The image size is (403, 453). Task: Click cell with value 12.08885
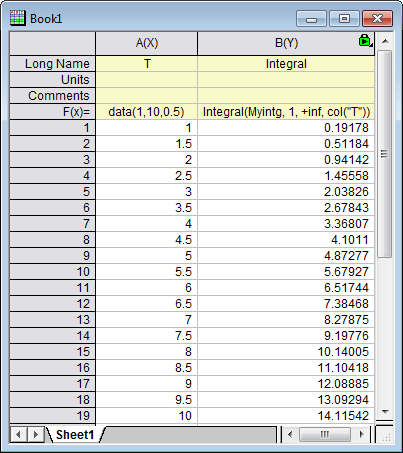286,384
